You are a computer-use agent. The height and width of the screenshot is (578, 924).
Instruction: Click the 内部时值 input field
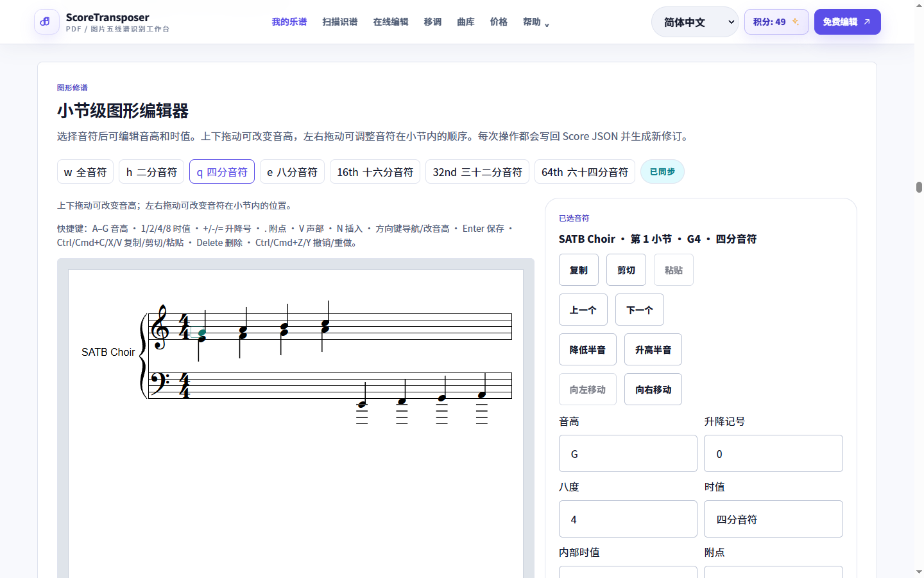point(628,572)
